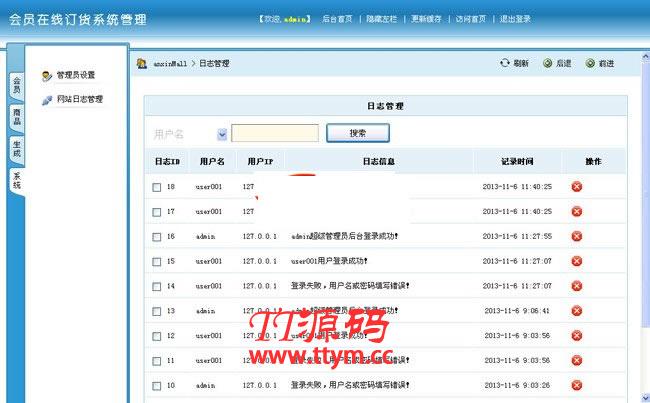Click the 用户名 column header
The image size is (650, 403).
click(x=212, y=162)
